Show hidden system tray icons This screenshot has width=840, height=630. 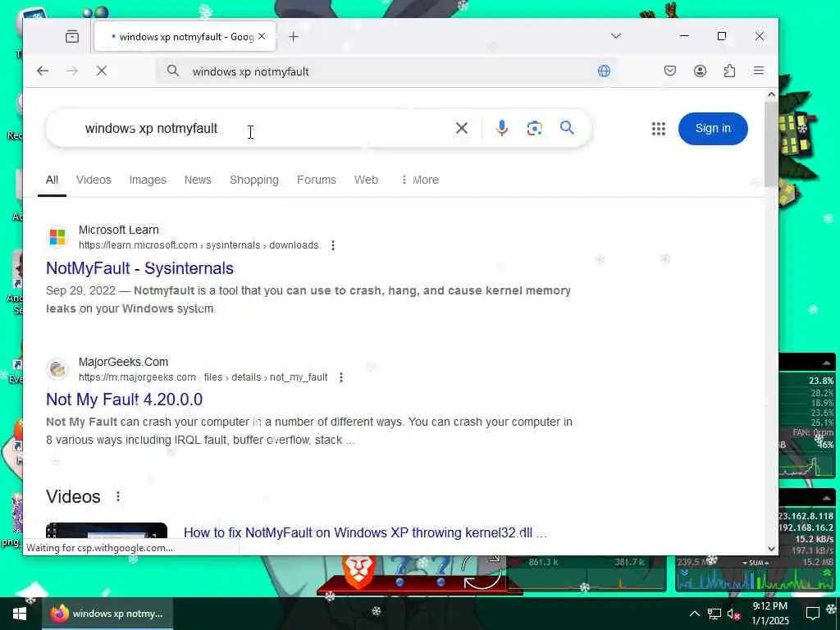(x=694, y=614)
